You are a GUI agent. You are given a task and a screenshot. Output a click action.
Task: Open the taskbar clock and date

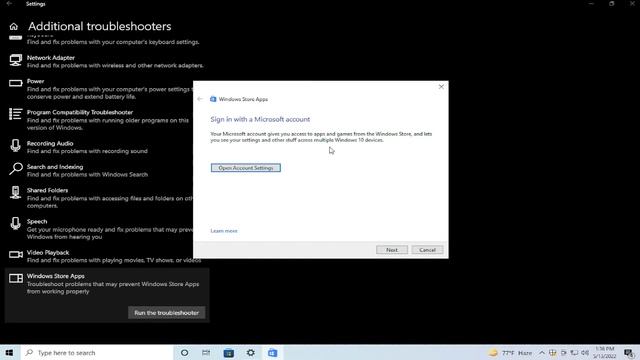(604, 353)
